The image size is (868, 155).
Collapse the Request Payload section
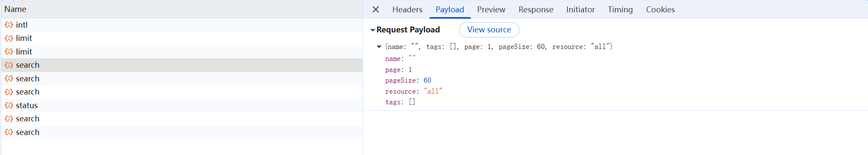pos(372,30)
